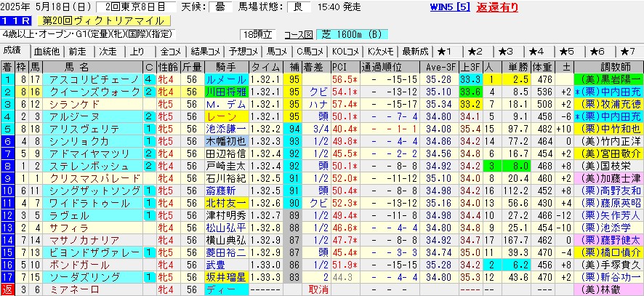Switch to the 血統他 tab
The width and height of the screenshot is (644, 296).
point(46,51)
